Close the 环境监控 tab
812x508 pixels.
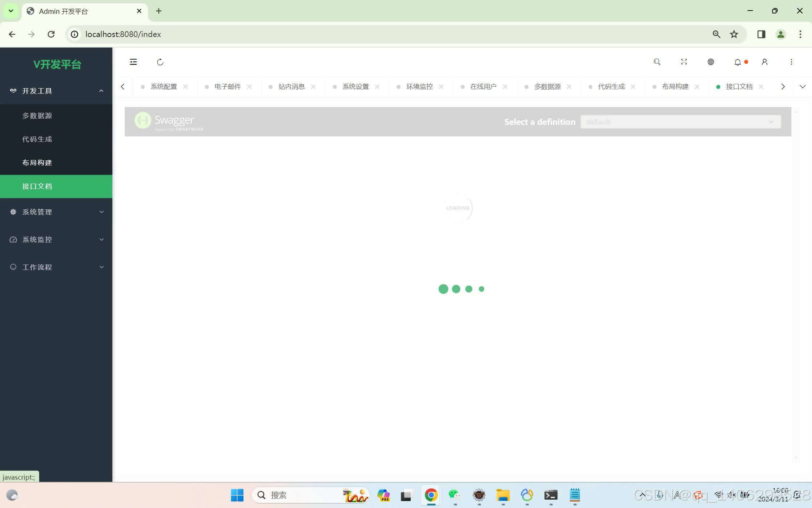pos(442,87)
